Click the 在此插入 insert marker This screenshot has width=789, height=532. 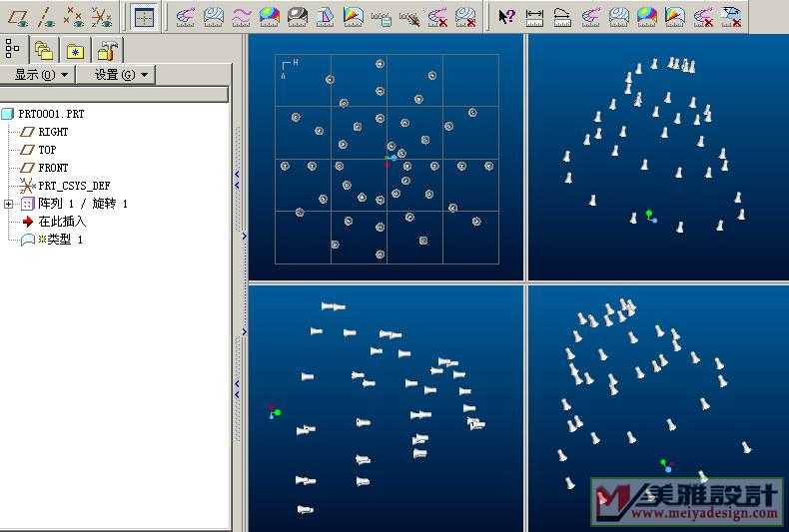[x=62, y=222]
